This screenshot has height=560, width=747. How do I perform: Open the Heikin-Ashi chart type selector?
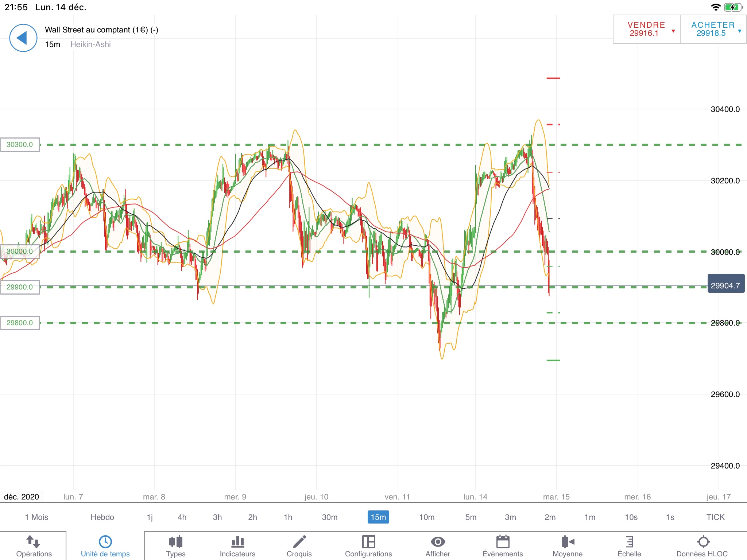[x=90, y=44]
